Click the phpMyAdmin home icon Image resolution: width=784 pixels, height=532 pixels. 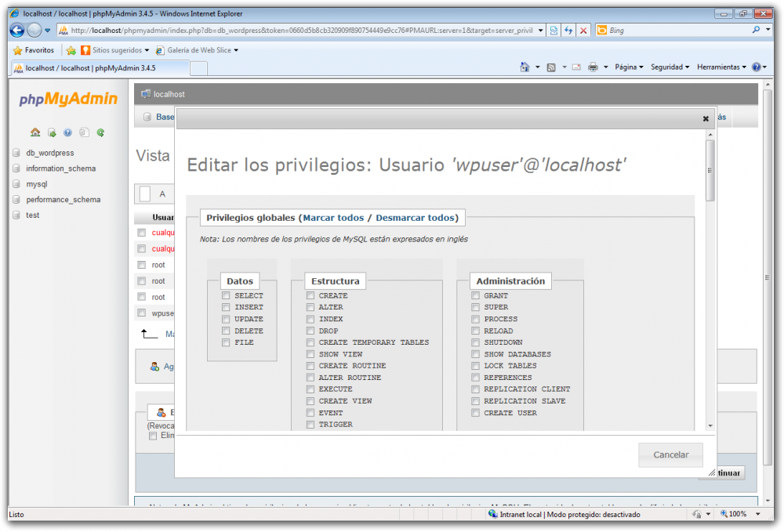pyautogui.click(x=35, y=132)
